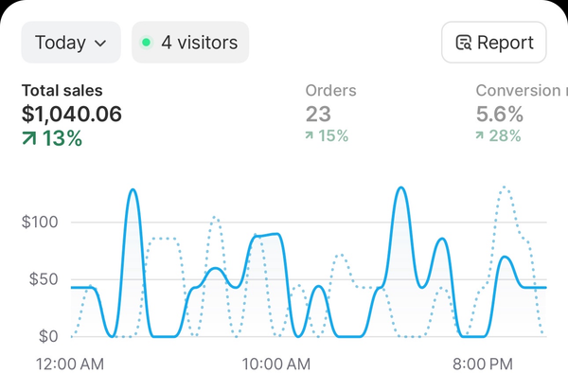
Task: Open the 4 visitors live view
Action: (x=189, y=43)
